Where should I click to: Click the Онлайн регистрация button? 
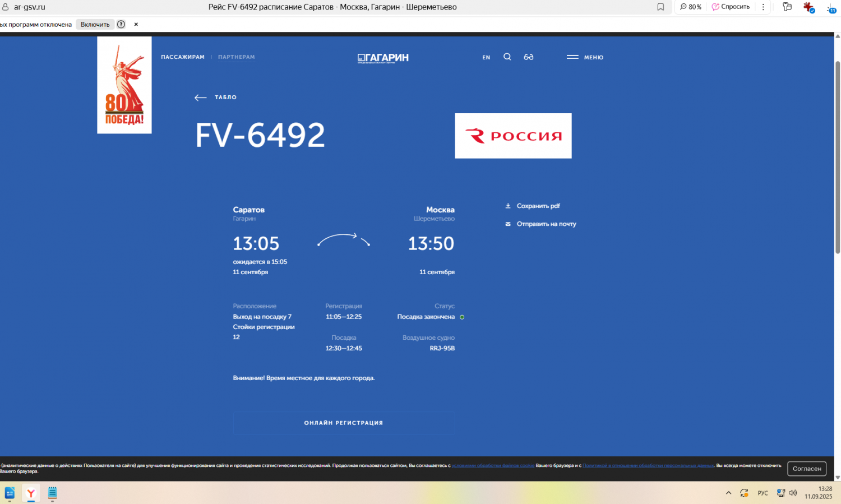point(344,423)
